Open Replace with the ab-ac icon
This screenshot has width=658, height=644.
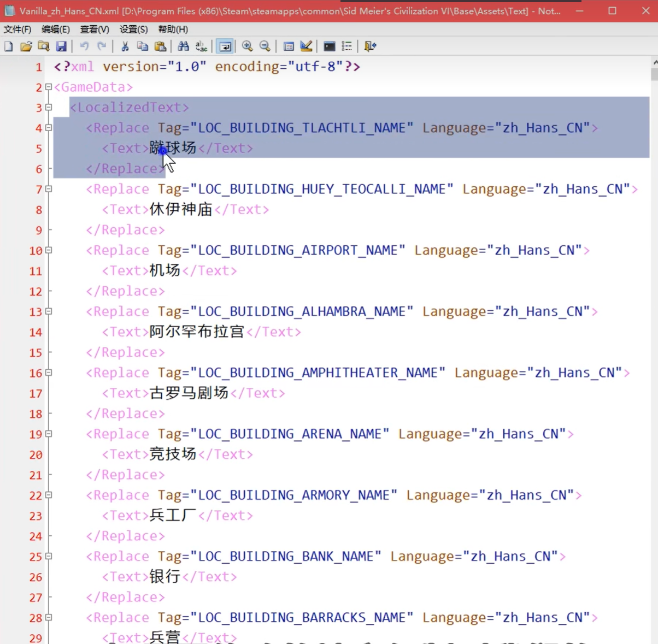pos(201,46)
